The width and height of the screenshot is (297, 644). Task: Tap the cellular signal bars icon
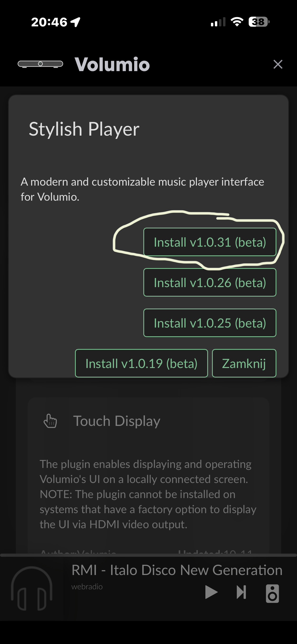coord(218,22)
